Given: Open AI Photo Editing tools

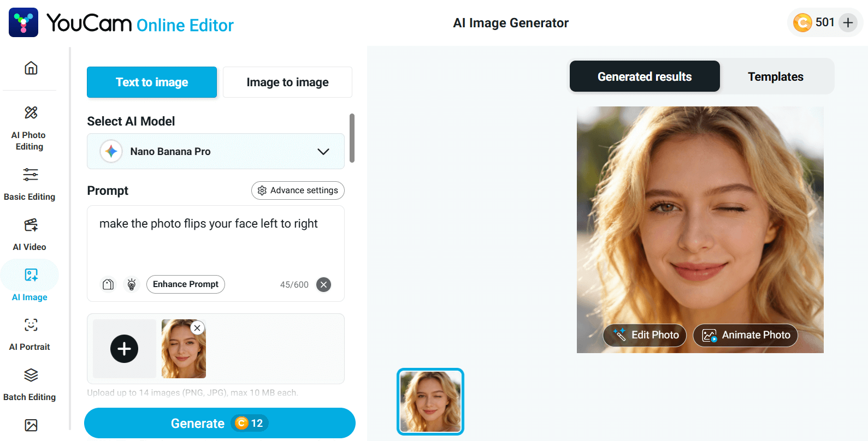Looking at the screenshot, I should point(31,113).
